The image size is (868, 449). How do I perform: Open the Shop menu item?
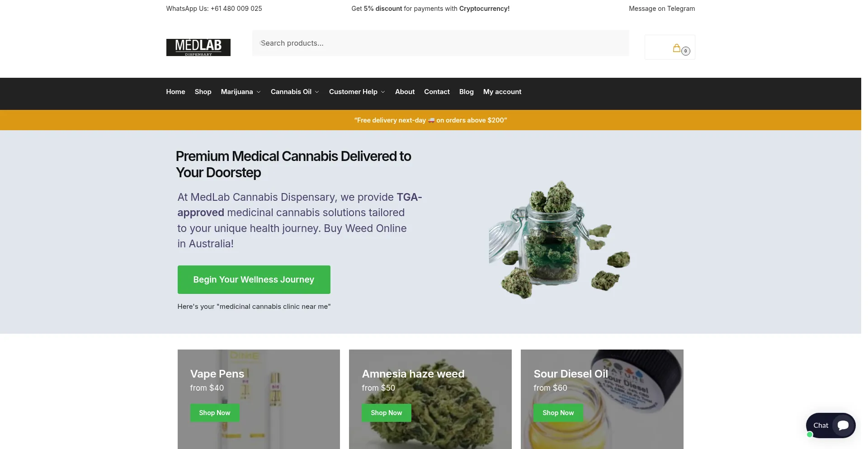click(203, 92)
